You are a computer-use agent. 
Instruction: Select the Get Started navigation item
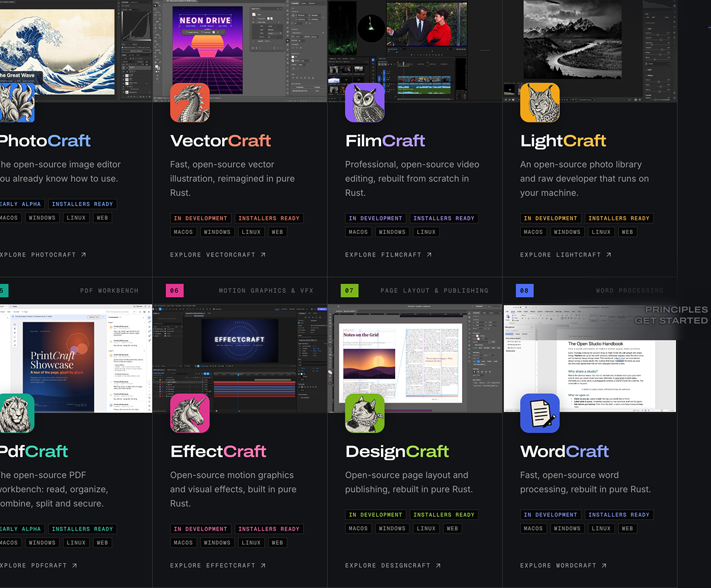tap(671, 320)
